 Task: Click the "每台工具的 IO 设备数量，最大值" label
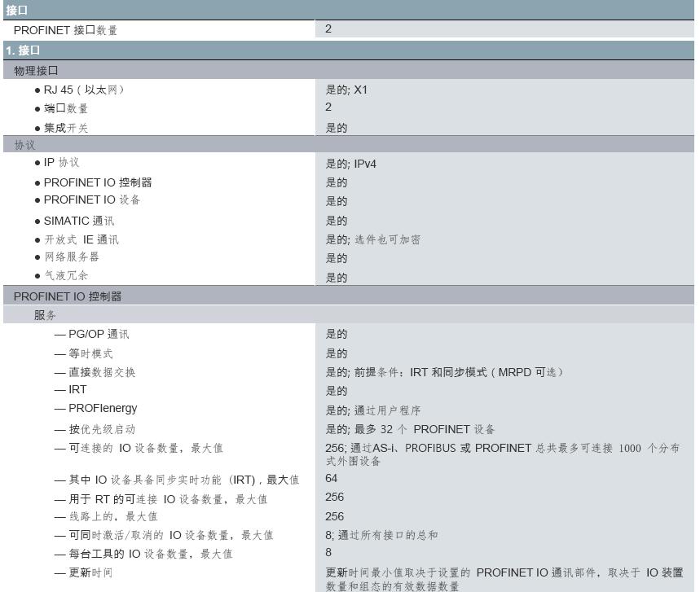[151, 554]
